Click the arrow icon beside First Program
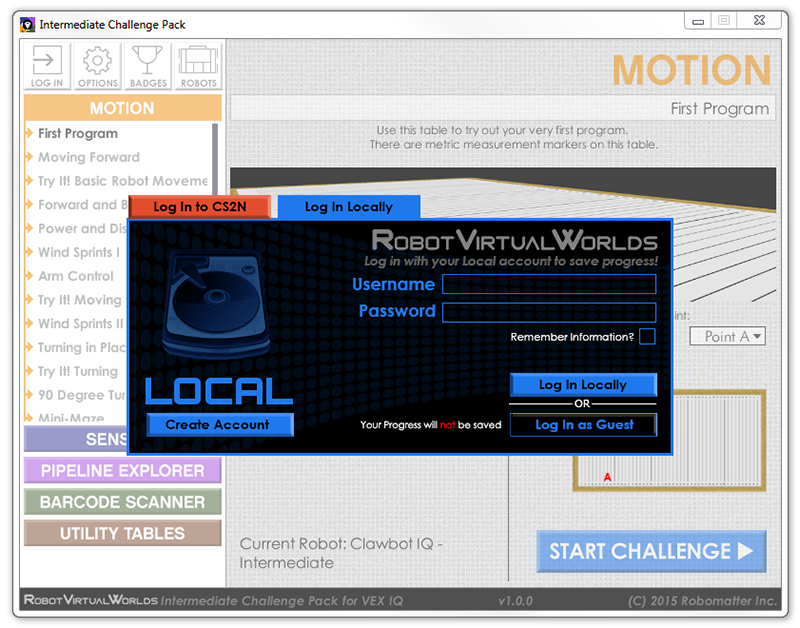800x628 pixels. (30, 133)
